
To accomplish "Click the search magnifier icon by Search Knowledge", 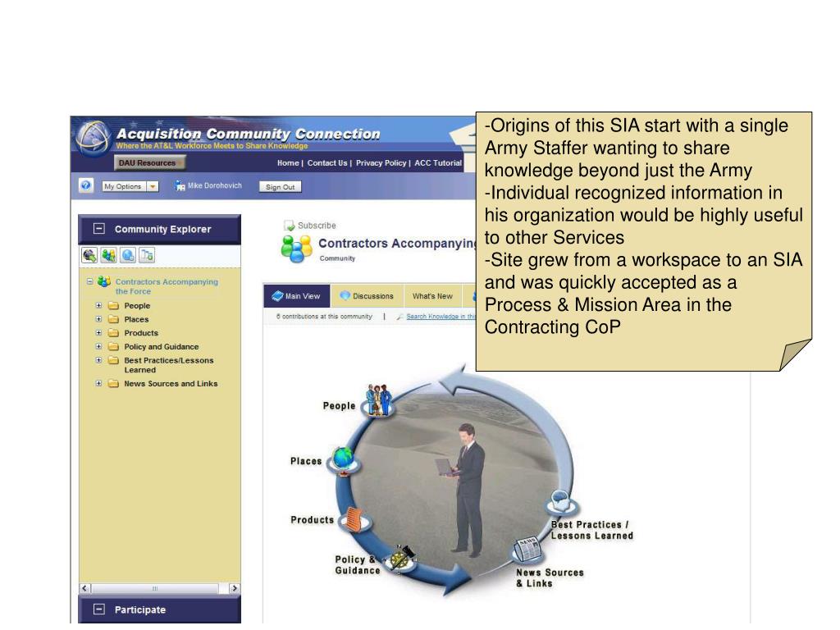I will [x=399, y=317].
